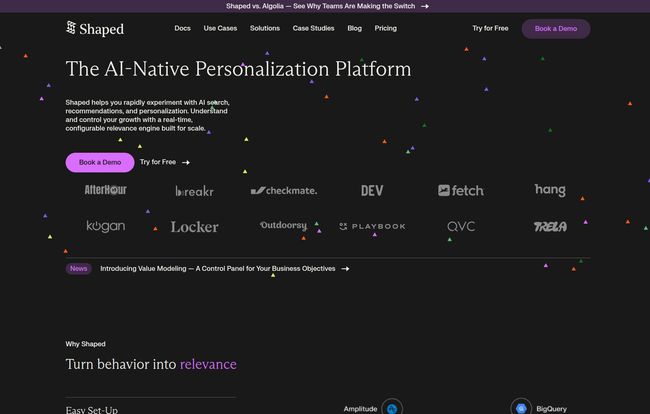
Task: Click the Outdoorsy logo
Action: (284, 226)
